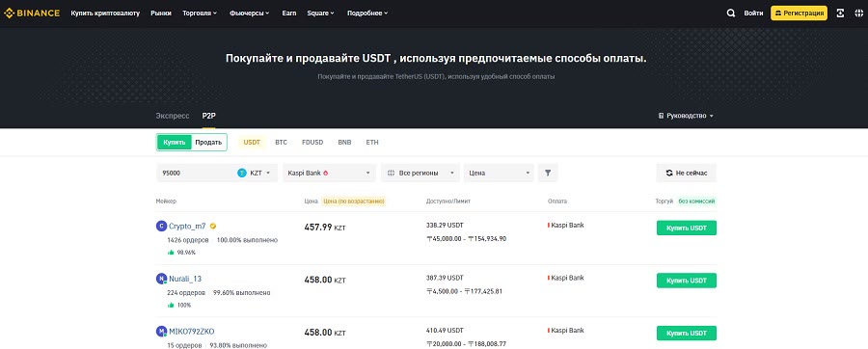
Task: Click the Руководство guide icon
Action: [x=661, y=116]
